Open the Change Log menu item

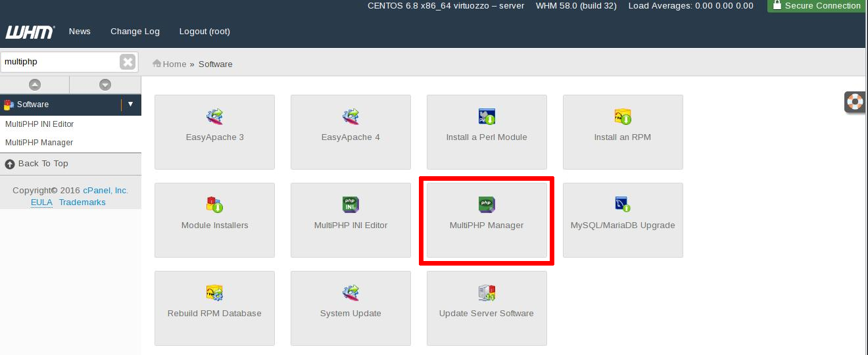[x=135, y=32]
